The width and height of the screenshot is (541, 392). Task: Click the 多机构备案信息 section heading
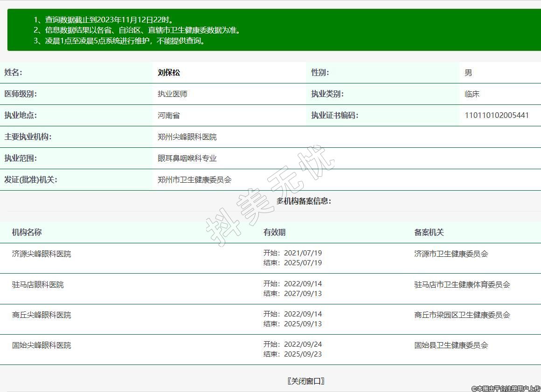[x=304, y=201]
